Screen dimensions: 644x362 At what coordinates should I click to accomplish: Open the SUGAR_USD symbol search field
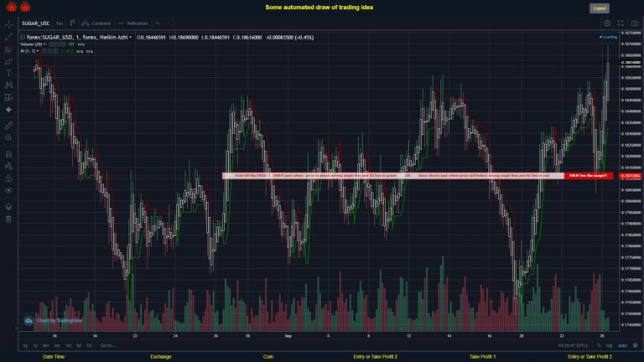tap(35, 23)
